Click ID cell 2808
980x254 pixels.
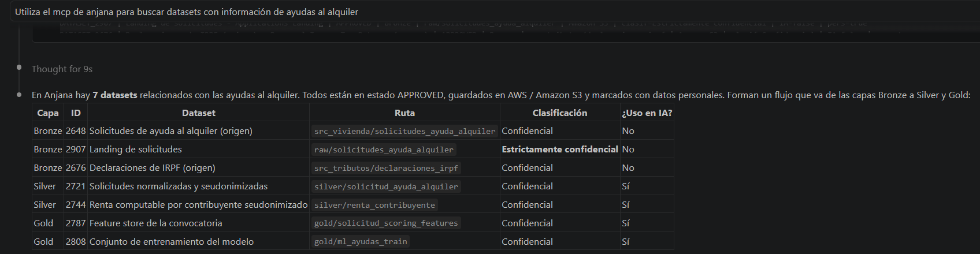(76, 242)
